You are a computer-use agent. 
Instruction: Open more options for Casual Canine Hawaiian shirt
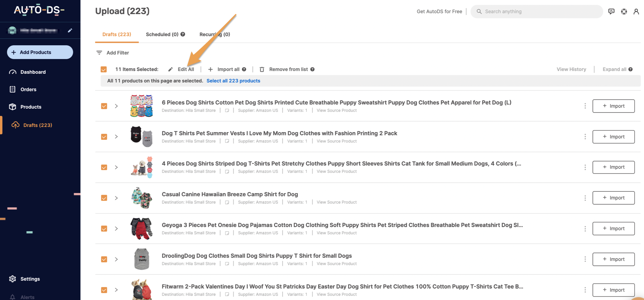[585, 198]
